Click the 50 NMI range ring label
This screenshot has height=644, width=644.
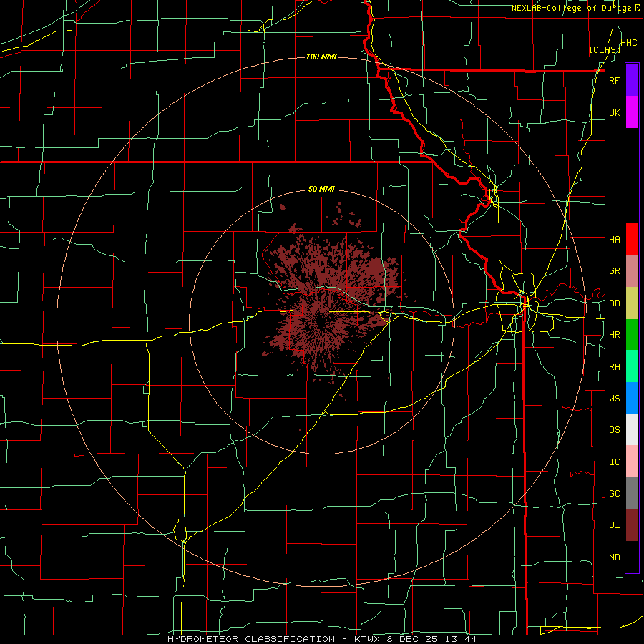321,190
